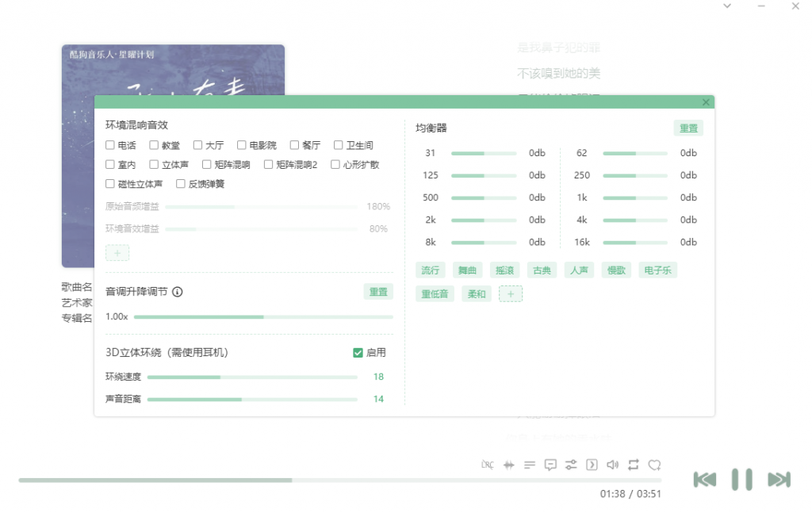Pause playback with the pause control

pyautogui.click(x=741, y=479)
